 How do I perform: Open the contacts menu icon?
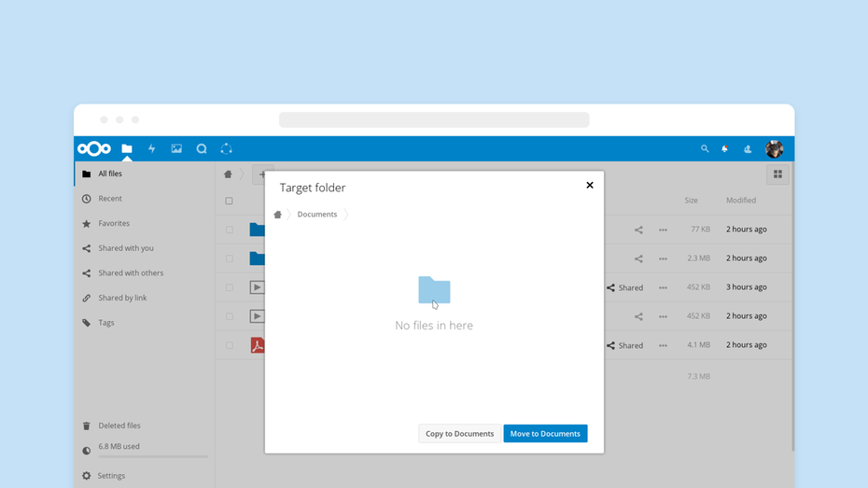[748, 149]
